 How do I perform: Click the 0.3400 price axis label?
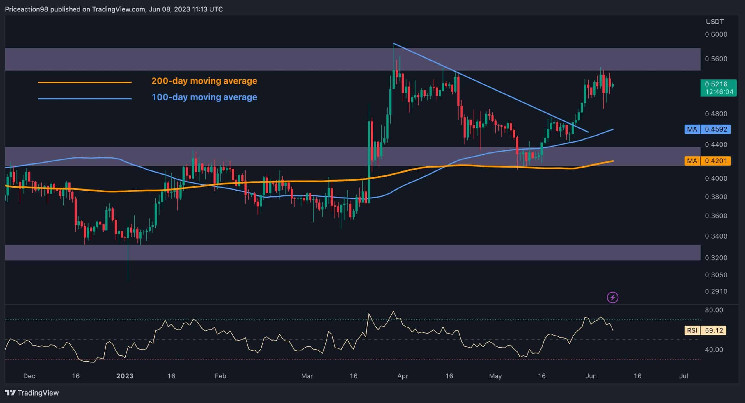tap(716, 236)
